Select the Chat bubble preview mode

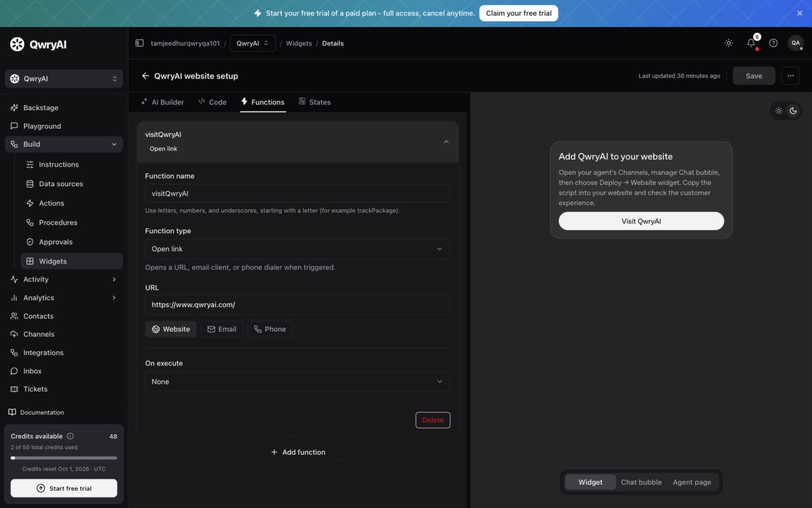641,482
